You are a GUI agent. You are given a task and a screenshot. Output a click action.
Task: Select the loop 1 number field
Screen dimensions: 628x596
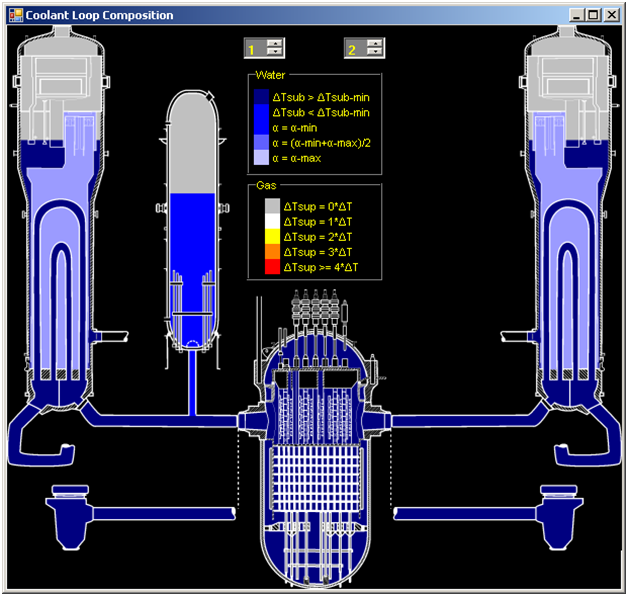[x=256, y=48]
